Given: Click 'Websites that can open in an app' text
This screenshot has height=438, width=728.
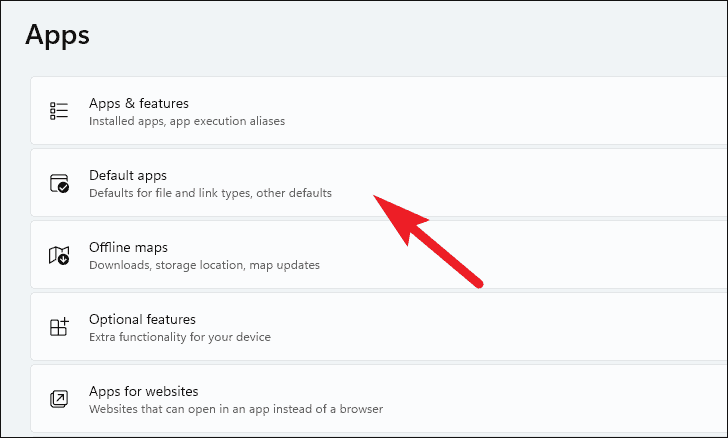Looking at the screenshot, I should coord(180,409).
